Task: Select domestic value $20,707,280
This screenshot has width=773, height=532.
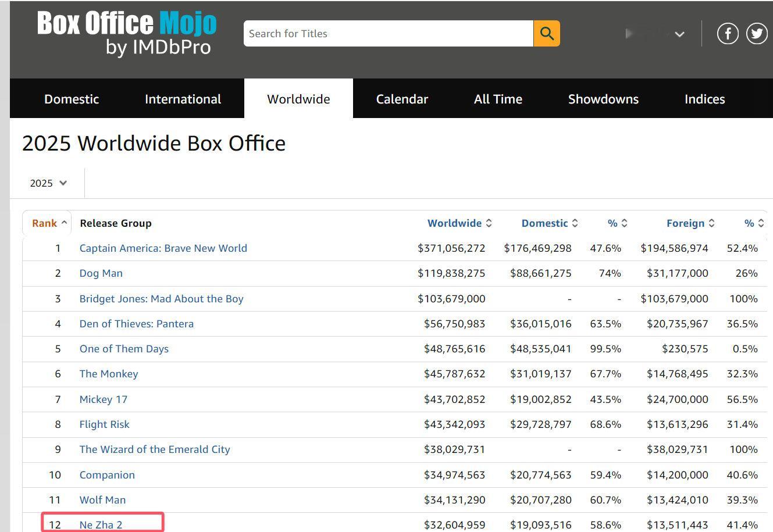Action: click(x=541, y=500)
